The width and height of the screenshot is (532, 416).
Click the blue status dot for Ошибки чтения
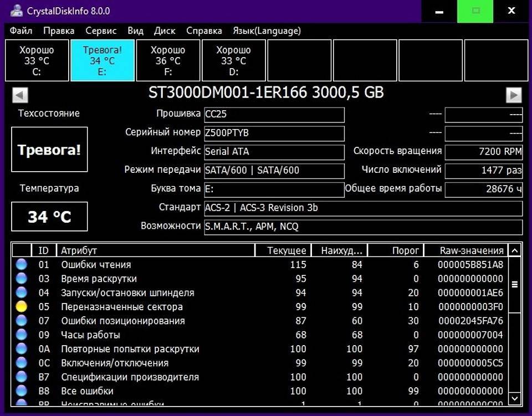click(22, 265)
